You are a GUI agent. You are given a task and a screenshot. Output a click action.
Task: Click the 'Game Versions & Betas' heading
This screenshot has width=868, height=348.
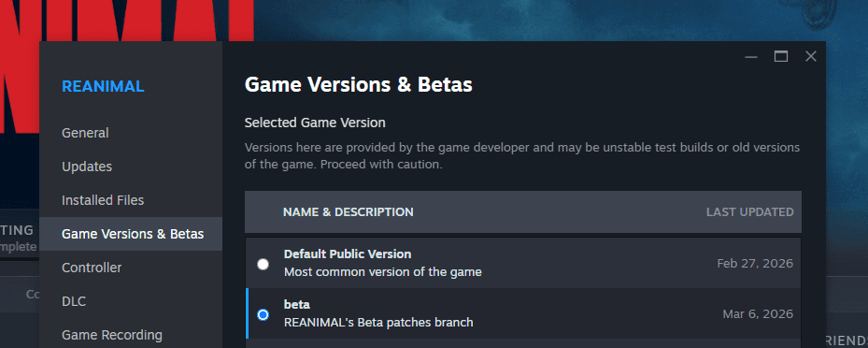tap(359, 85)
